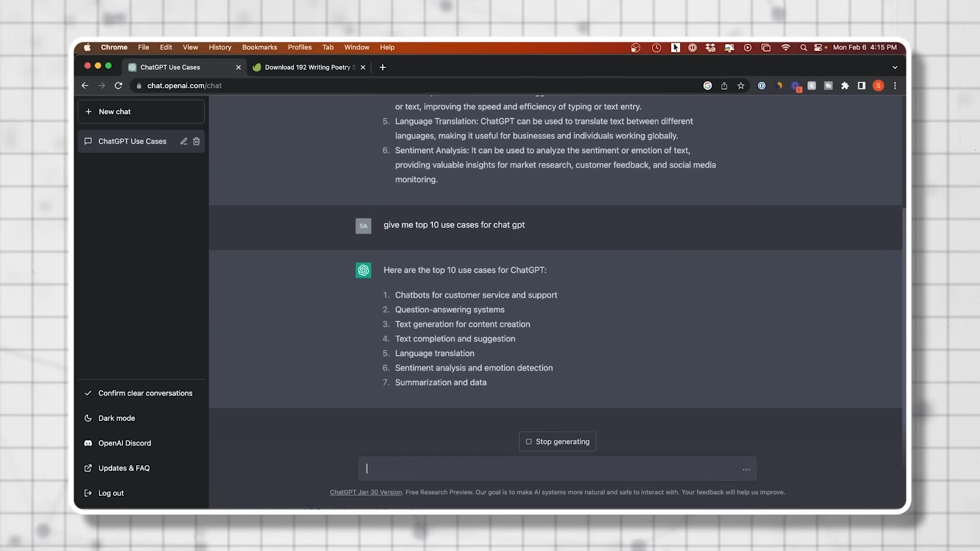
Task: Bookmark this page with star icon
Action: (x=741, y=86)
